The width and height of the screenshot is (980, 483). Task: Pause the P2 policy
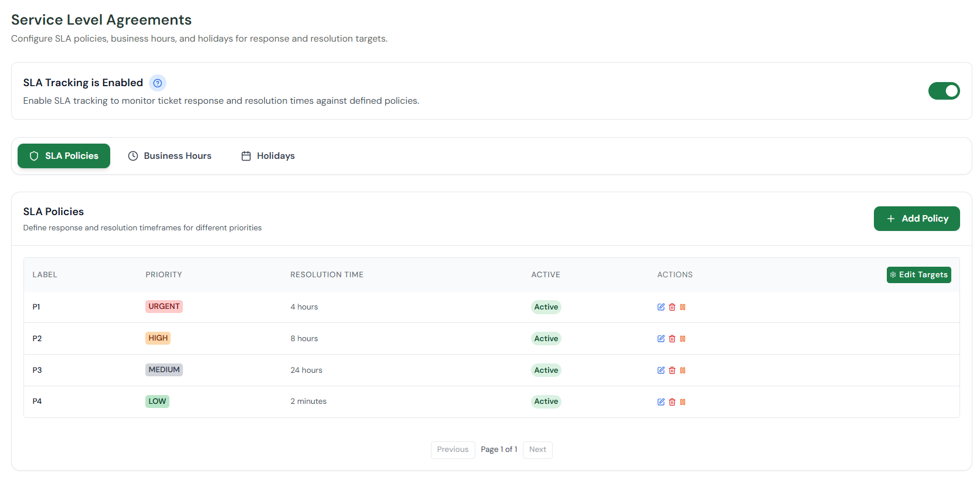pos(683,339)
